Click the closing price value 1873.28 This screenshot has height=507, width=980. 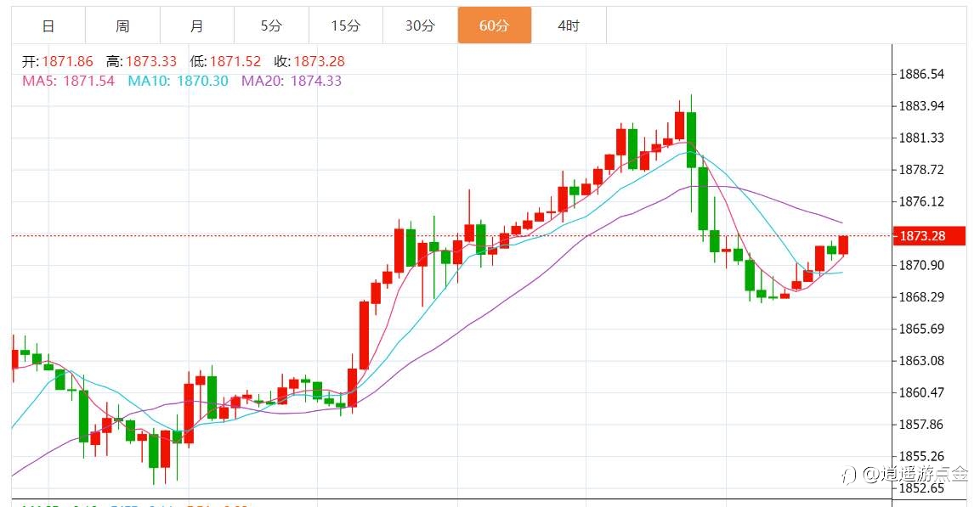click(320, 62)
